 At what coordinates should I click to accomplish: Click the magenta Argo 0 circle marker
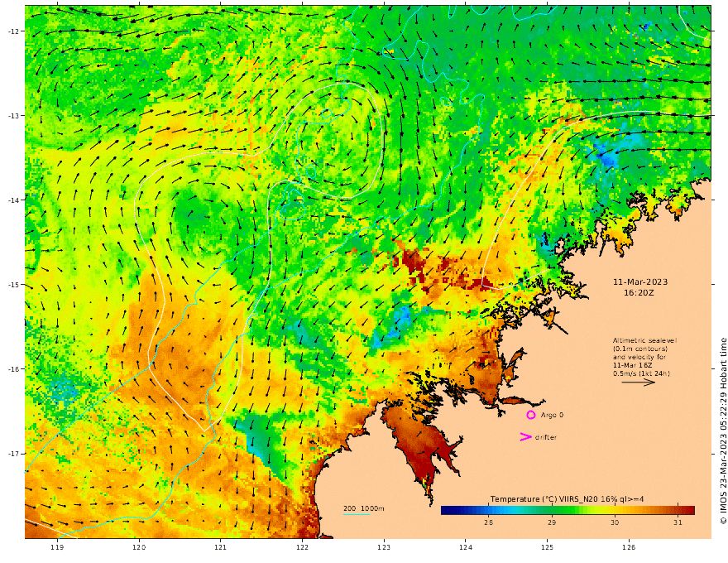[530, 415]
